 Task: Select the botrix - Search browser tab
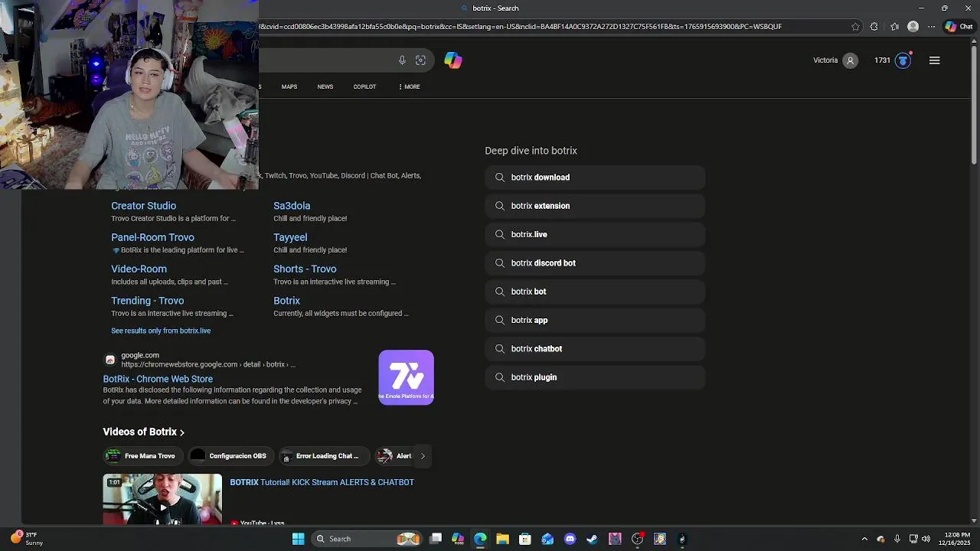tap(491, 8)
